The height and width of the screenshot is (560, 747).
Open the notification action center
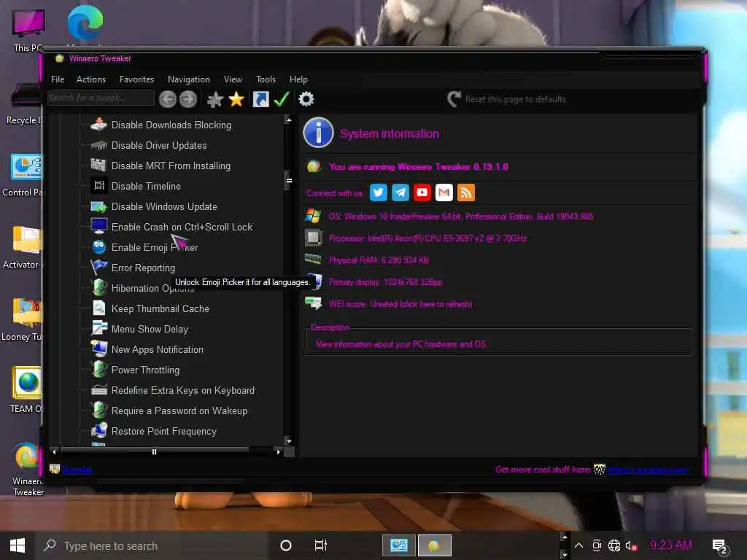(x=719, y=547)
